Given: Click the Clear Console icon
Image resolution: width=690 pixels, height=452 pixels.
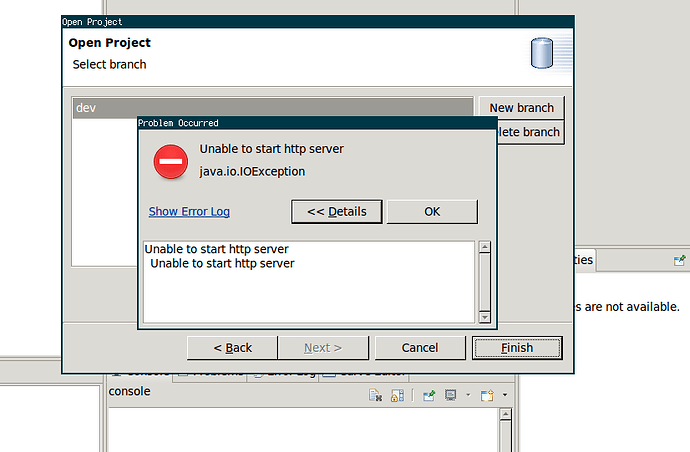Looking at the screenshot, I should point(376,396).
